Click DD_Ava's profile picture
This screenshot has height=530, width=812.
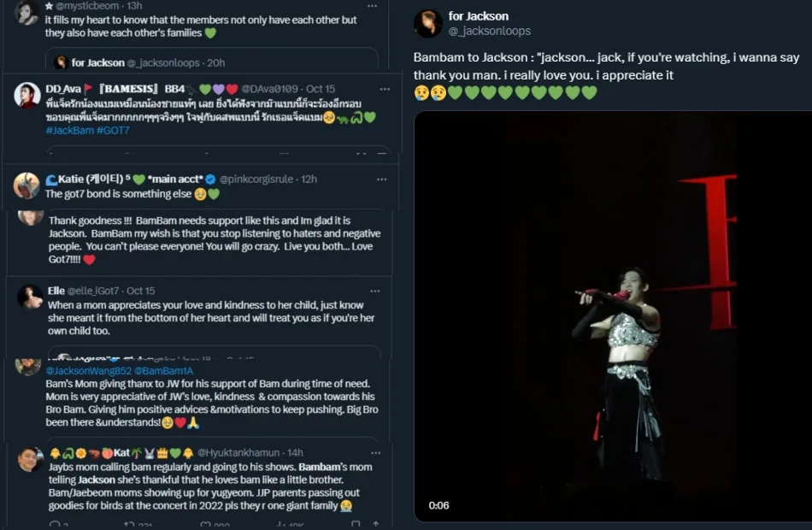coord(27,95)
